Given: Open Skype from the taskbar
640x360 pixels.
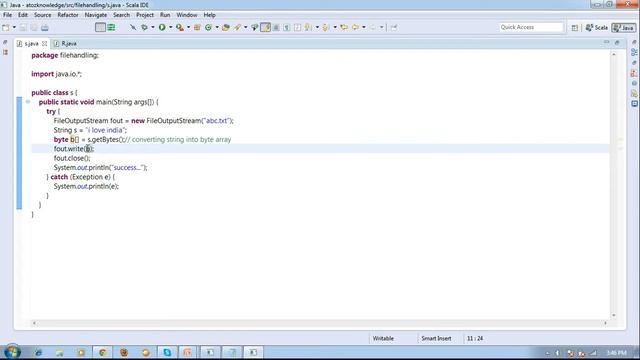Looking at the screenshot, I should point(167,352).
